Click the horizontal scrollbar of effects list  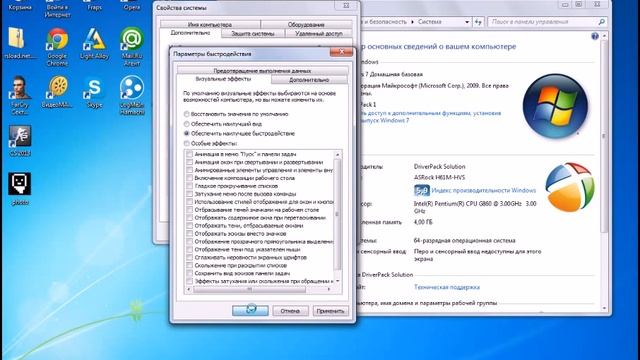[250, 289]
